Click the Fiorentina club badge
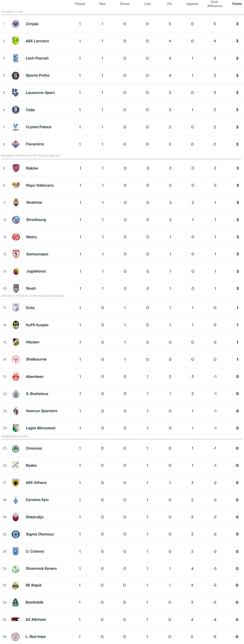This screenshot has width=244, height=644. coord(16,144)
